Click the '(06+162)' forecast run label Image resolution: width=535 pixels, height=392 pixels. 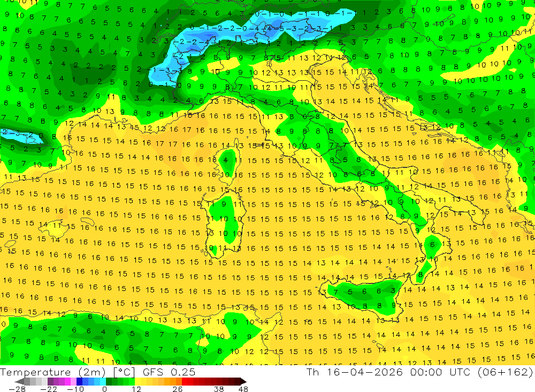(x=505, y=372)
